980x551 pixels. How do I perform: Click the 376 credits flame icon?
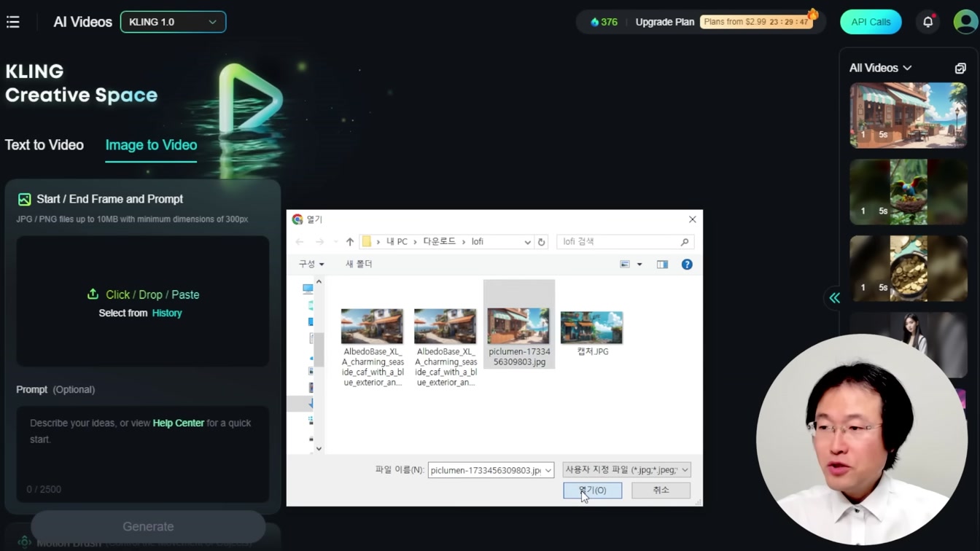(x=595, y=22)
